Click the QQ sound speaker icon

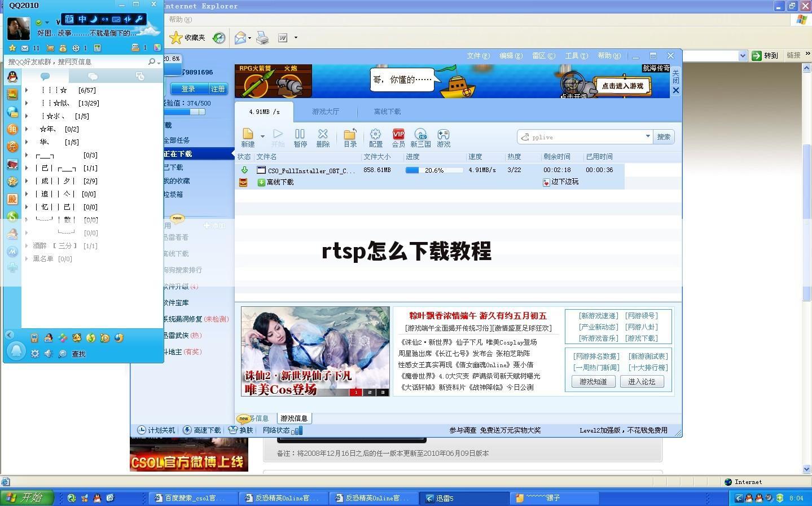(x=49, y=354)
